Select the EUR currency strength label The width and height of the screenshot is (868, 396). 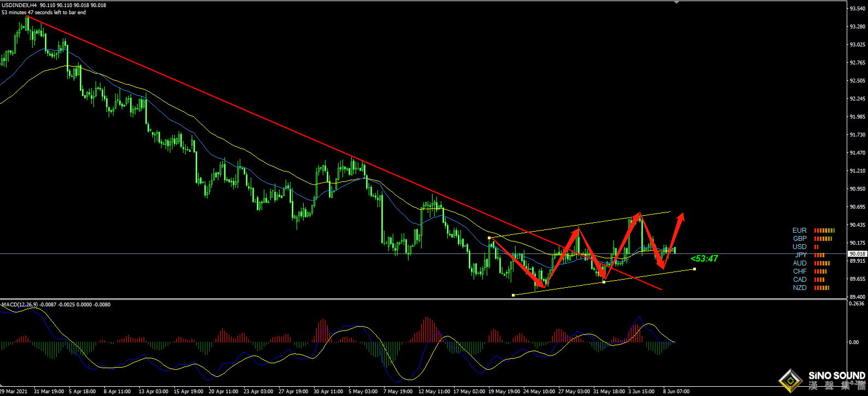point(799,230)
